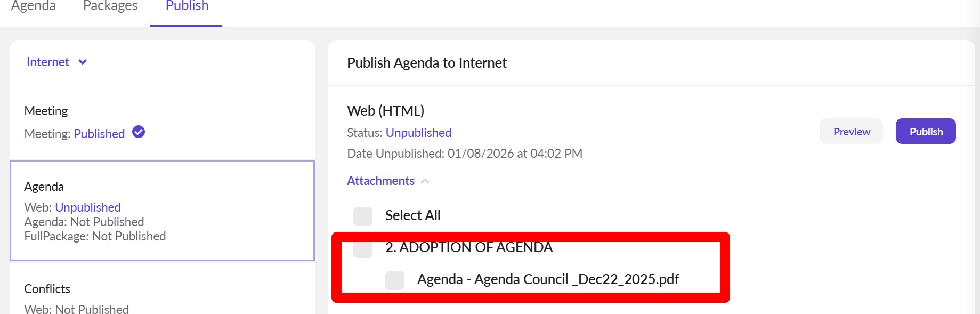Click the Web Unpublished link under Agenda

coord(88,207)
